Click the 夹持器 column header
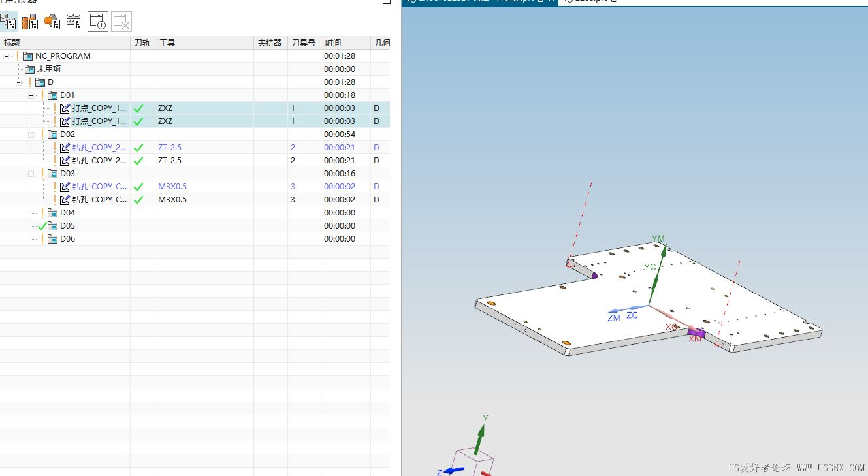 (270, 43)
